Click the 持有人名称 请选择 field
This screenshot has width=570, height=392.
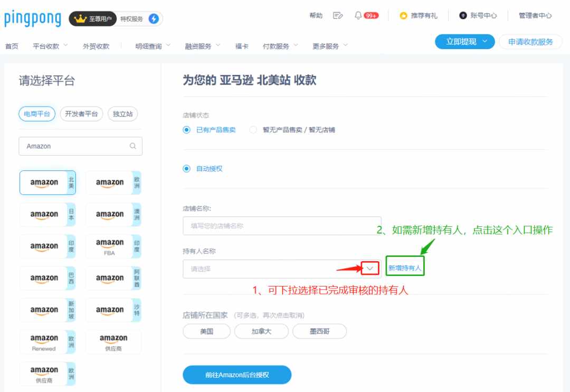click(x=282, y=269)
